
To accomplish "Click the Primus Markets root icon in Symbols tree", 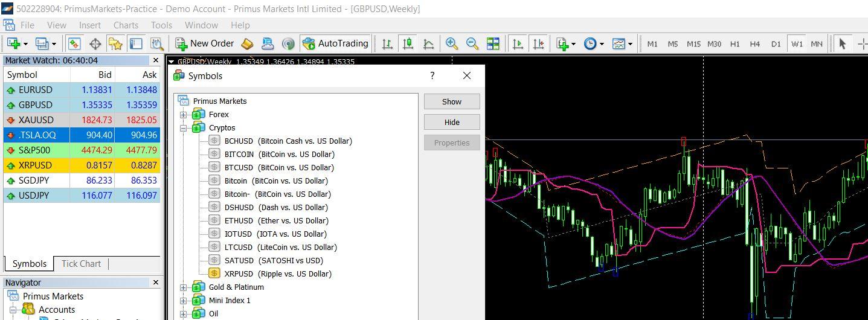I will click(184, 101).
